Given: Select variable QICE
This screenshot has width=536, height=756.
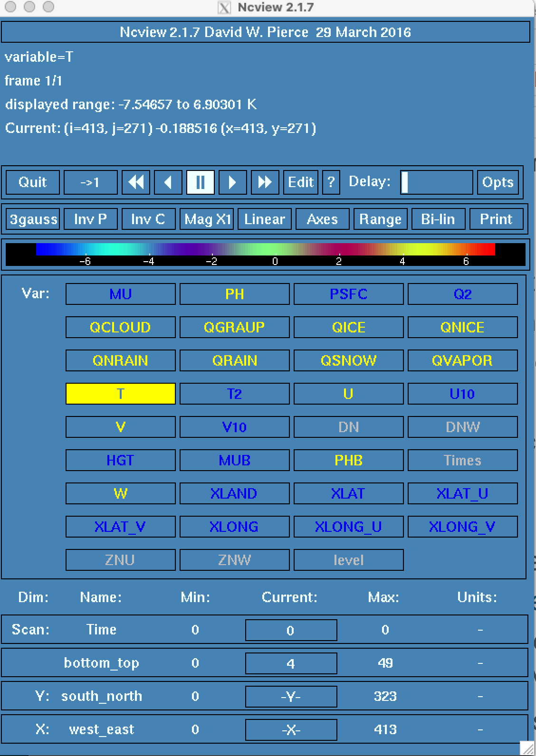Looking at the screenshot, I should pos(349,327).
